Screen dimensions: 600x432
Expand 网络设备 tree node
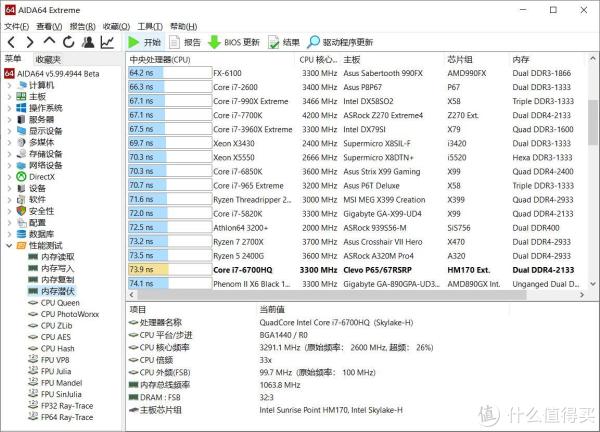(10, 165)
